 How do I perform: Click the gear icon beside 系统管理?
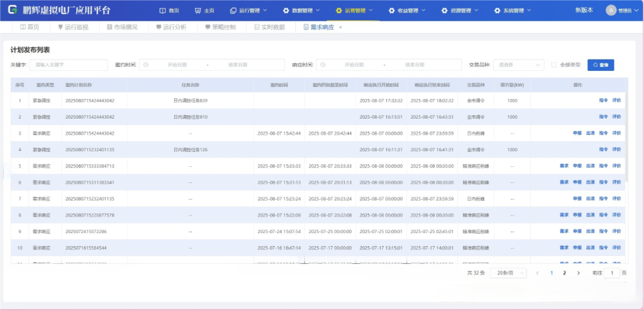[497, 11]
